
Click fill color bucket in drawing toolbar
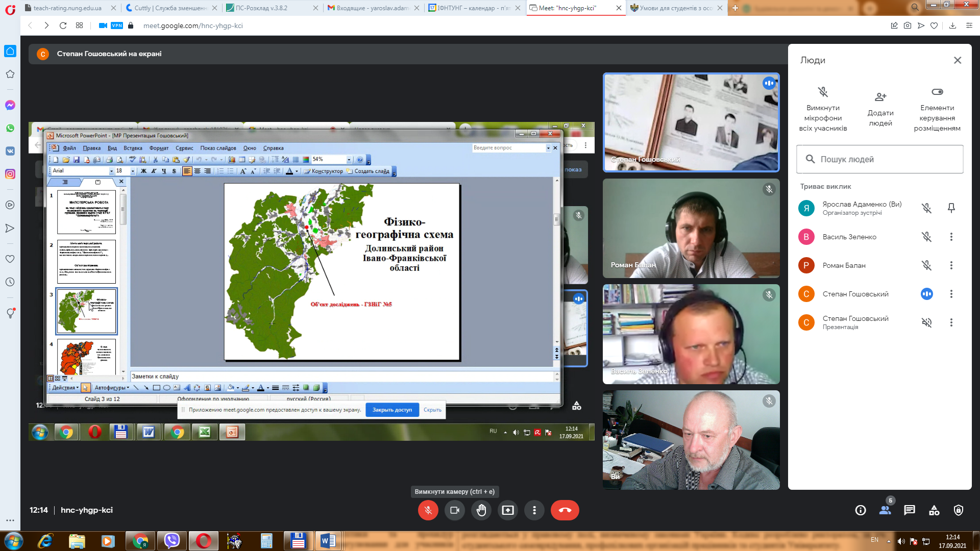231,388
